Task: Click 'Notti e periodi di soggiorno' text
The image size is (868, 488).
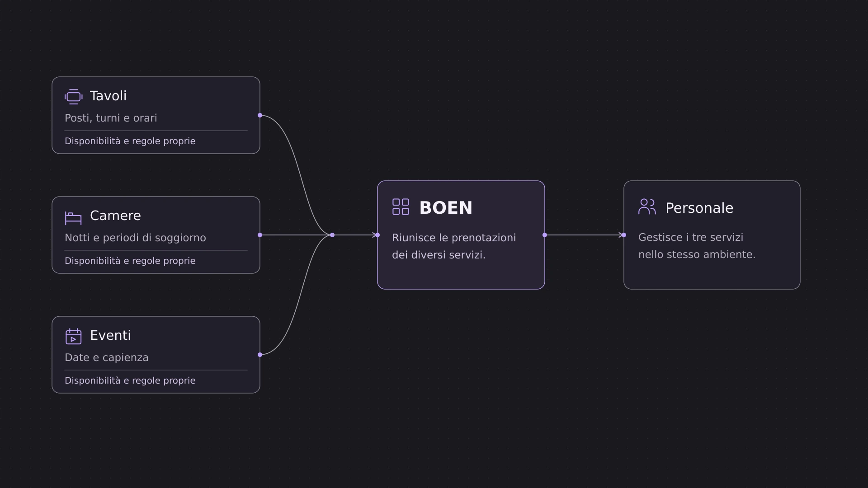Action: point(135,238)
